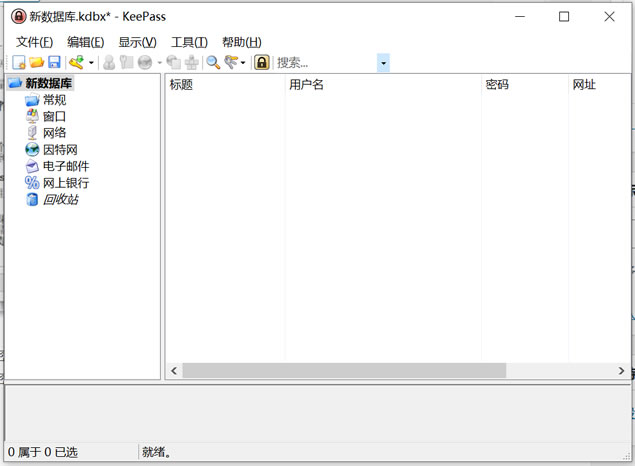Minimize the KeePass window

520,17
